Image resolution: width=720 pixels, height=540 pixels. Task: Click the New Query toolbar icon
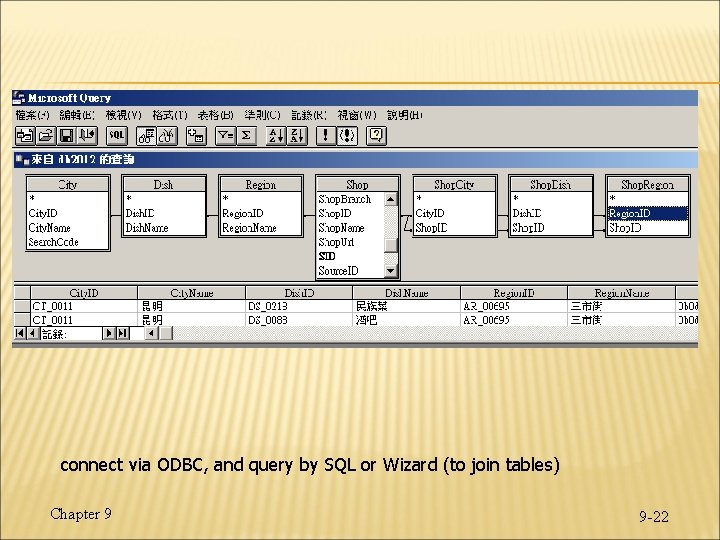25,135
